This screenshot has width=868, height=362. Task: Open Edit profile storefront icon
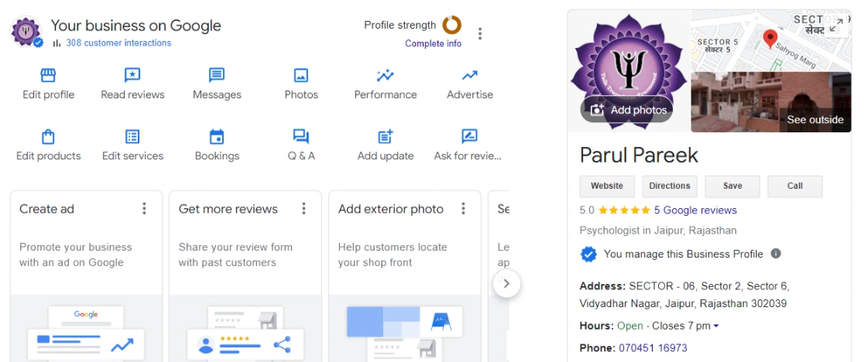pos(48,75)
